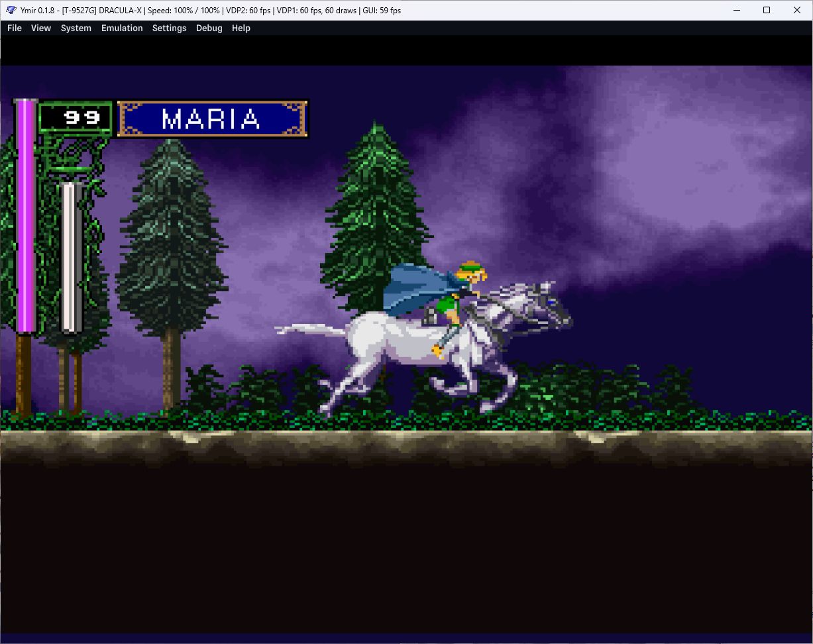Close the Ymir emulator window
Viewport: 813px width, 644px height.
point(797,10)
